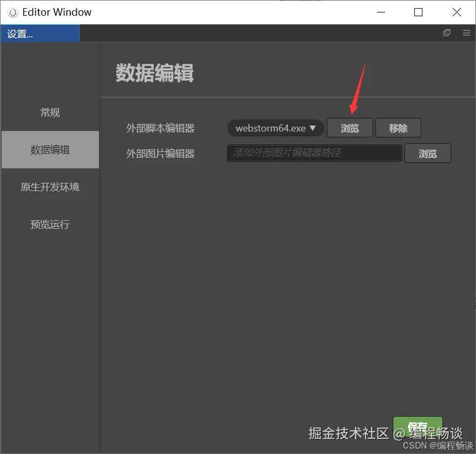Click 移除 to remove the script editor
The width and height of the screenshot is (476, 454).
coord(398,128)
